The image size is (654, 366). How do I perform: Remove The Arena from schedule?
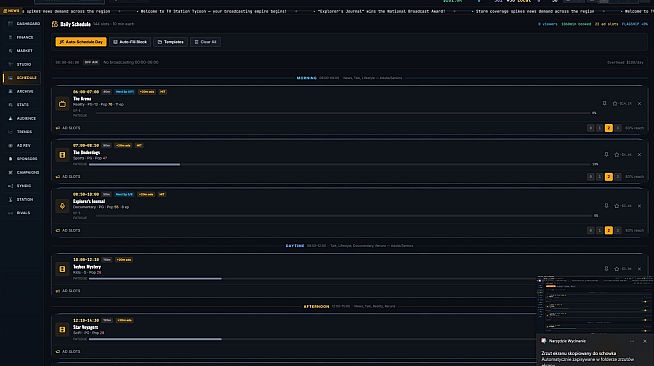639,103
